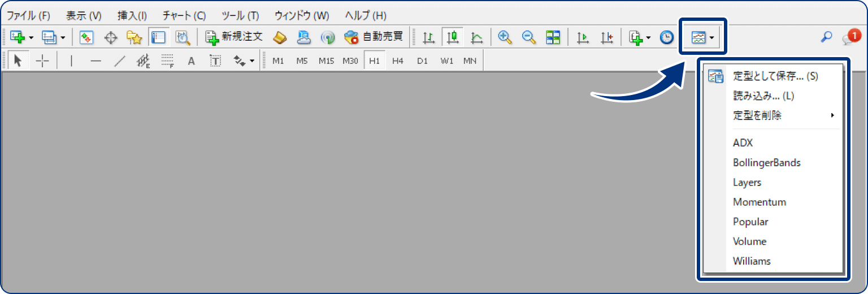Open the Strategy Tester magnifier icon
Image resolution: width=868 pixels, height=294 pixels.
click(x=183, y=37)
